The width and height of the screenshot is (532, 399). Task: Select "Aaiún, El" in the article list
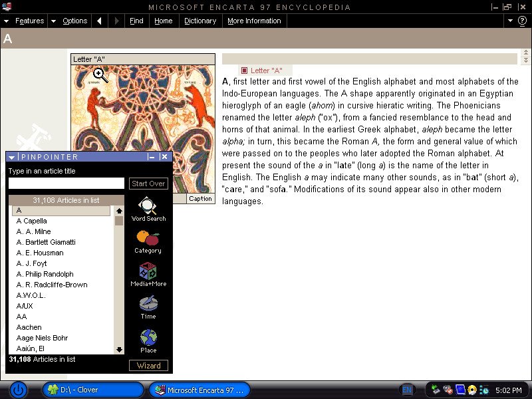coord(30,348)
